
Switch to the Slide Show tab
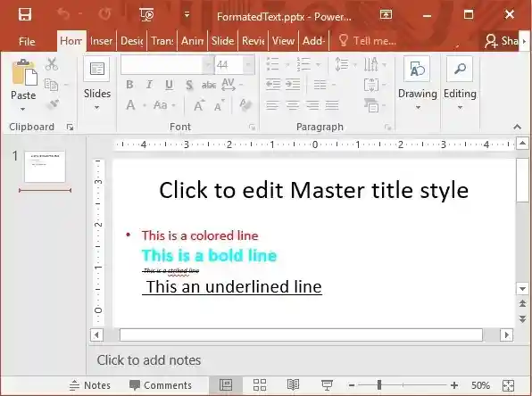(222, 41)
